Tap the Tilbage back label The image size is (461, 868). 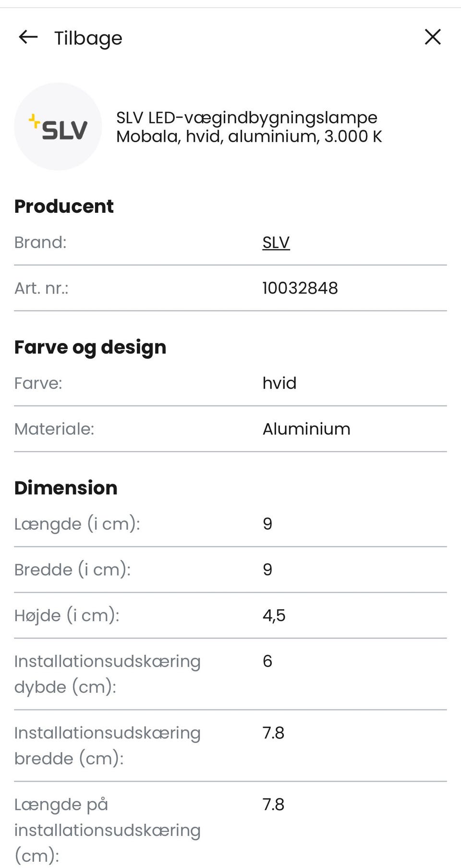[x=88, y=38]
